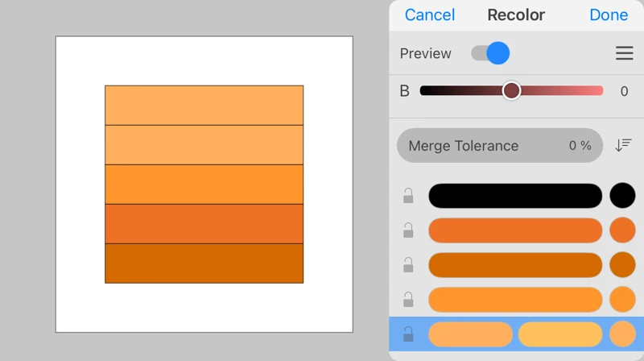This screenshot has width=644, height=361.
Task: Lock the red-orange color row
Action: 408,230
